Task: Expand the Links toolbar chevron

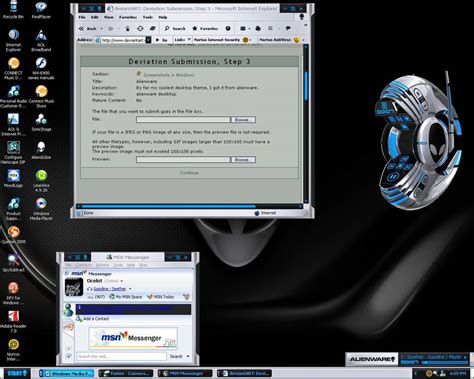Action: (x=189, y=40)
